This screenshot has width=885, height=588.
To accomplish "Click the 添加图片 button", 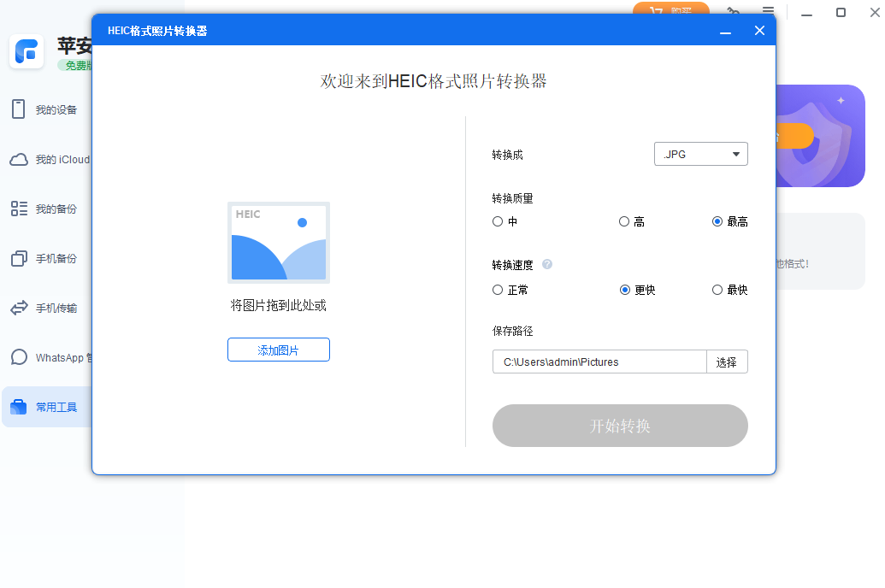I will pos(278,350).
